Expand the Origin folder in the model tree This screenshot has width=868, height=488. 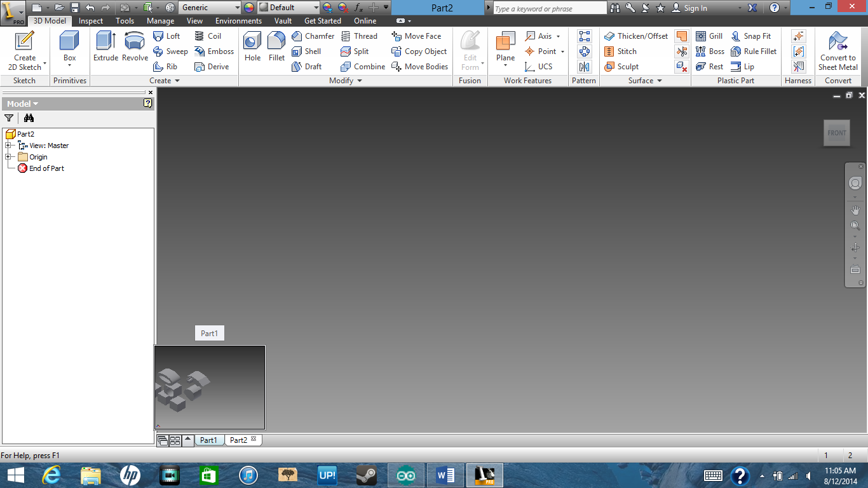tap(9, 157)
